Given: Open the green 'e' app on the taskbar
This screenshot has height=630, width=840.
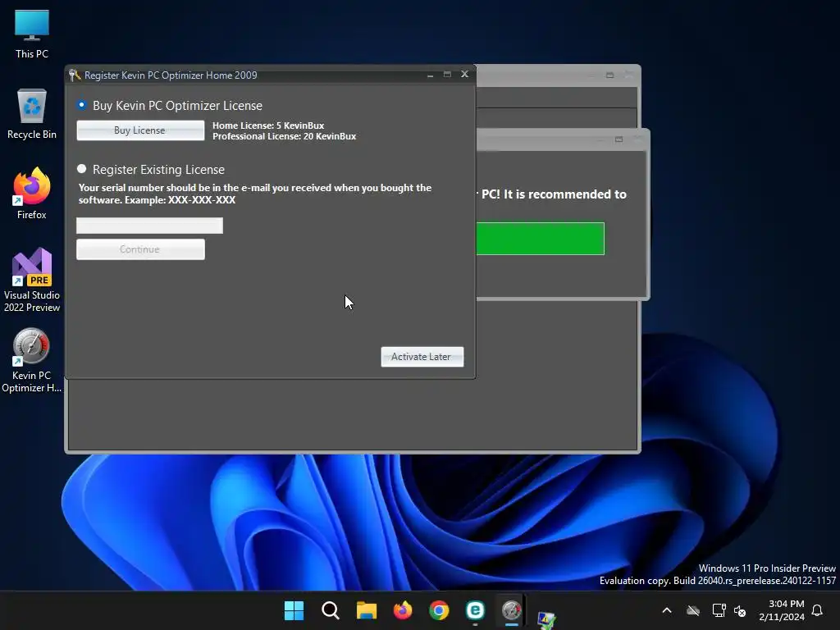Looking at the screenshot, I should click(475, 610).
